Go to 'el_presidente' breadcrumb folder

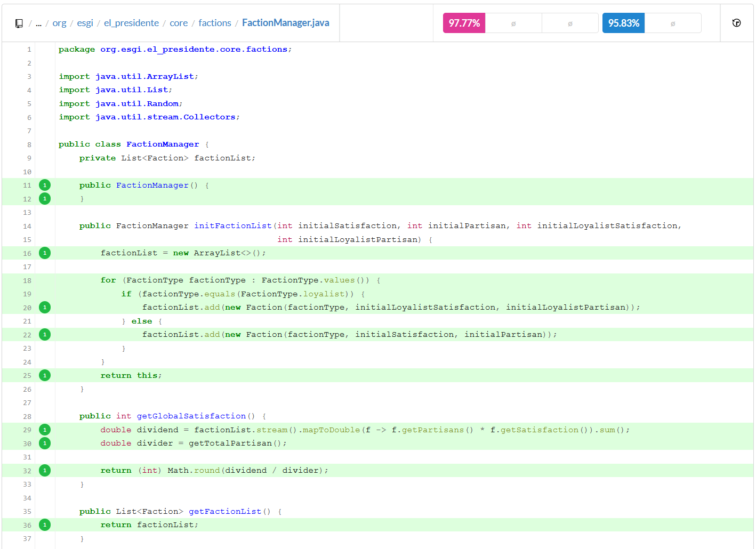click(131, 23)
